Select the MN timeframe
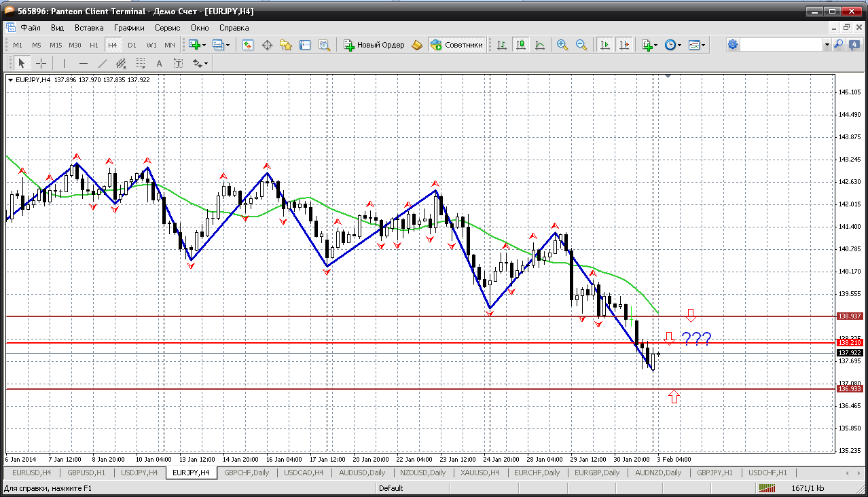This screenshot has width=868, height=497. [170, 45]
